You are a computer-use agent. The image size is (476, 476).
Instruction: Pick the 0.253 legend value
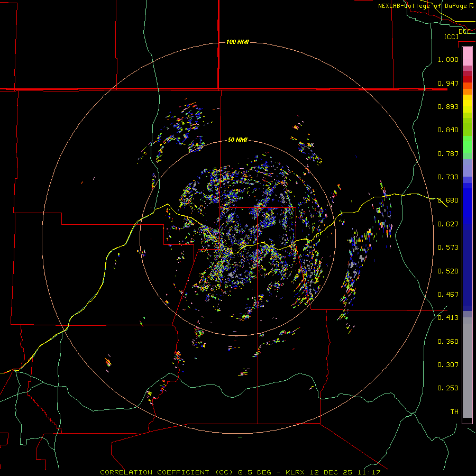click(448, 388)
